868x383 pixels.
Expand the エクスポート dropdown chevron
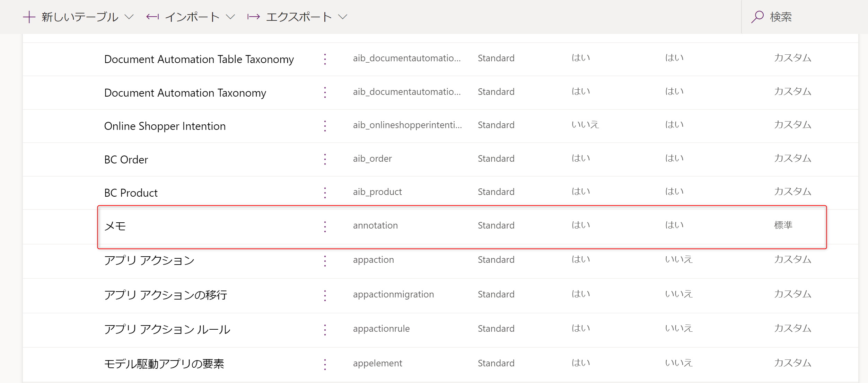tap(343, 17)
